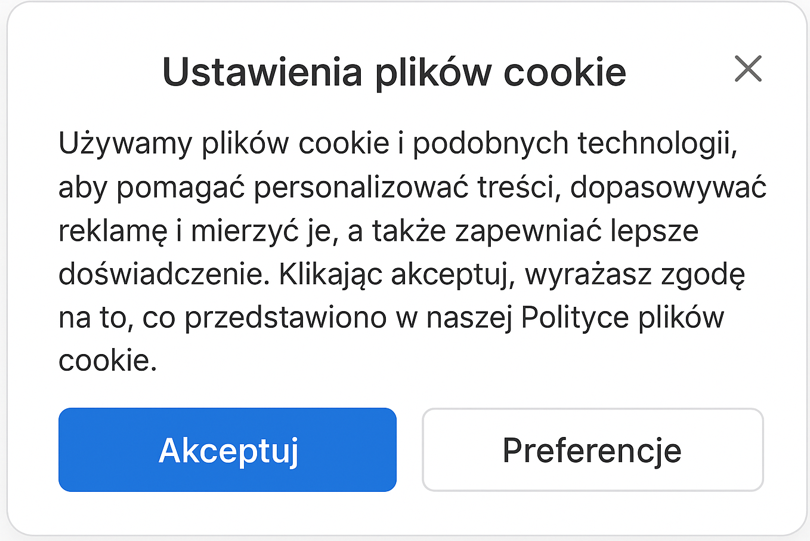Click "technologii," in the first text line
810x541 pixels.
pyautogui.click(x=657, y=144)
